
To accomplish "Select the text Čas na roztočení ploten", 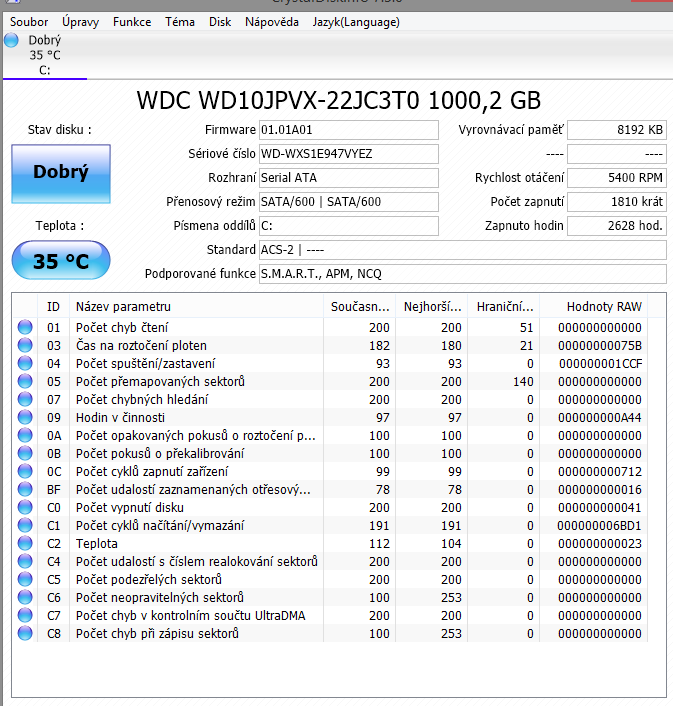I will (141, 346).
